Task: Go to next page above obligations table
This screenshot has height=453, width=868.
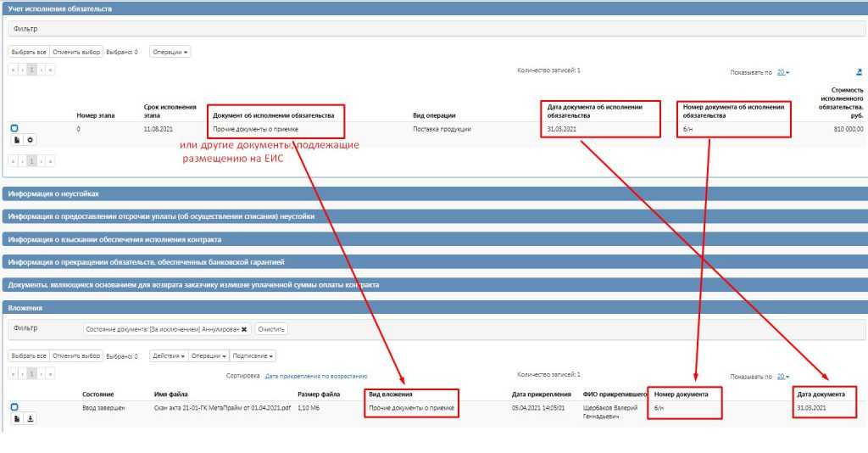Action: (x=41, y=70)
